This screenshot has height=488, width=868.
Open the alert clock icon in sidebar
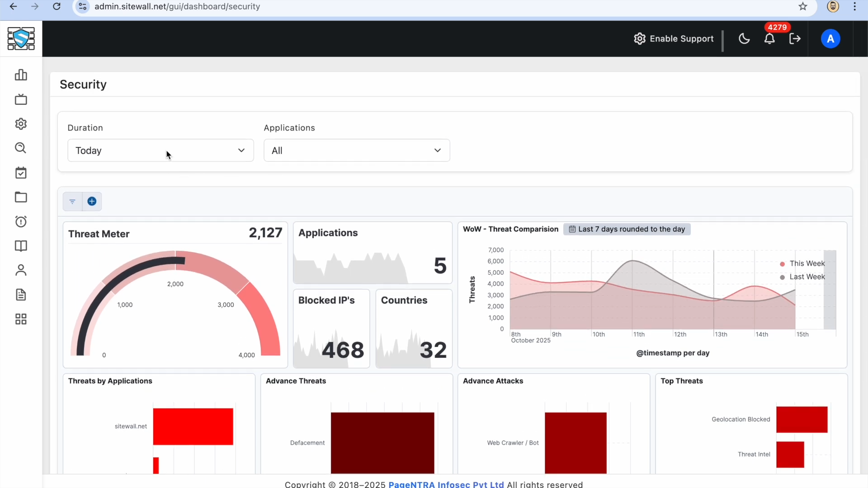[x=21, y=221]
